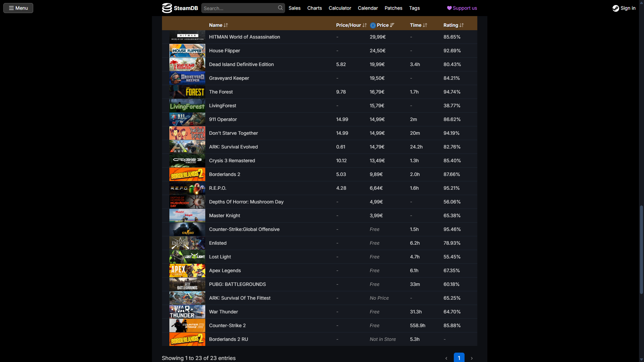Open The Forest thumbnail image
Screen dimensions: 644x362
(x=187, y=92)
